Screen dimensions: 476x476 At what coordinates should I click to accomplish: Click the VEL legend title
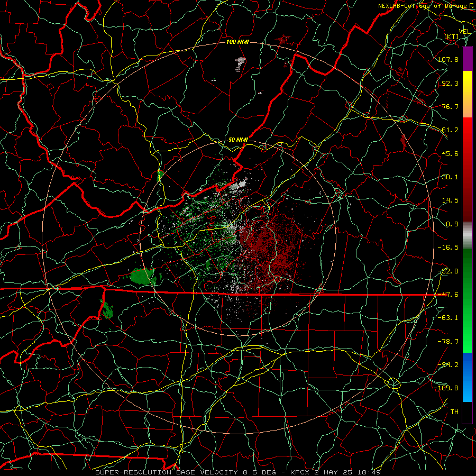(x=464, y=32)
